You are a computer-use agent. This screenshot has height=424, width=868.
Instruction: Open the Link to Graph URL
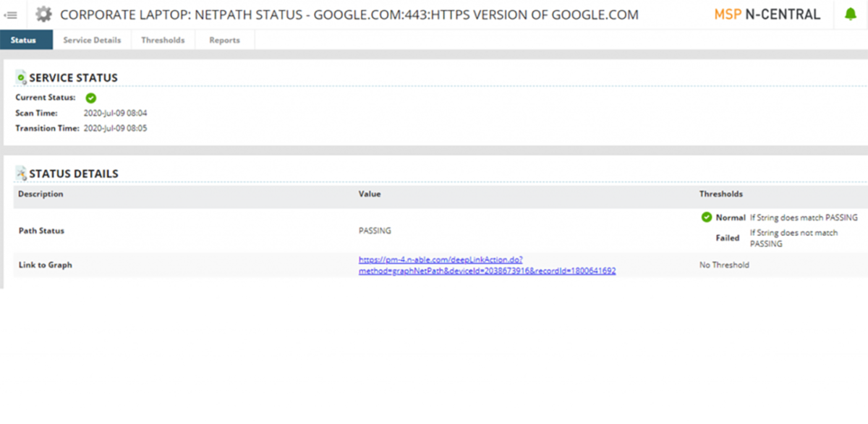coord(487,266)
